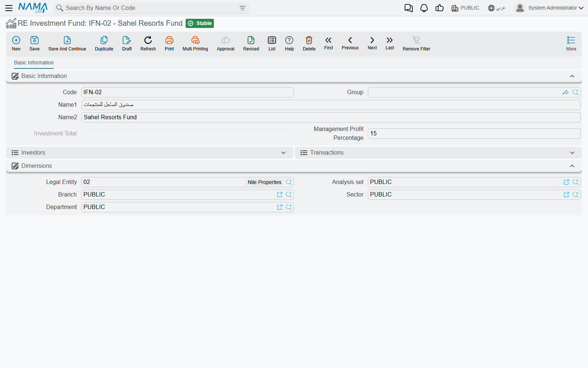Open the Department record link icon
588x368 pixels.
point(280,207)
